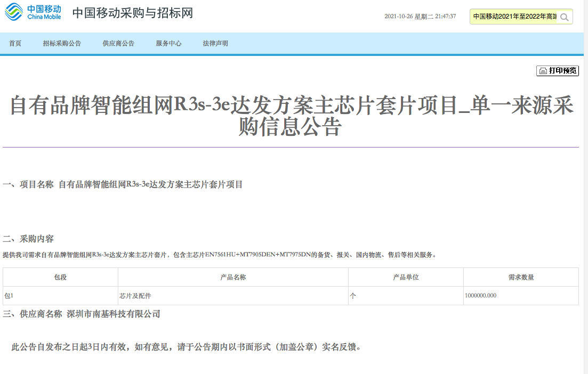
Task: Click the 产品单位 column header
Action: click(406, 278)
